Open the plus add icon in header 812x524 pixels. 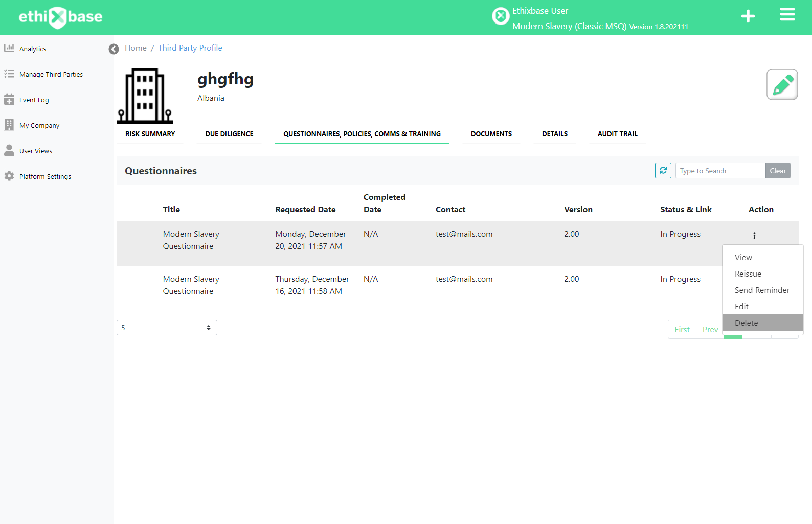(748, 16)
